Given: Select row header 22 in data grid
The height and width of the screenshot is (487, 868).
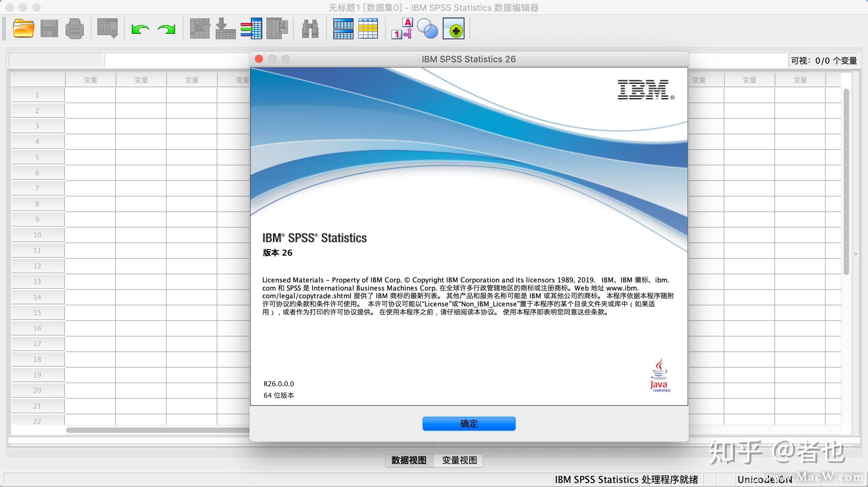Looking at the screenshot, I should point(38,420).
